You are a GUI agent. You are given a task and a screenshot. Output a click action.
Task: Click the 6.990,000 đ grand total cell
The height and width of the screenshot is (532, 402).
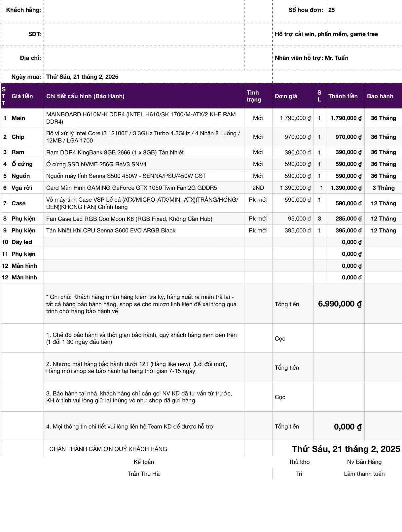point(340,304)
